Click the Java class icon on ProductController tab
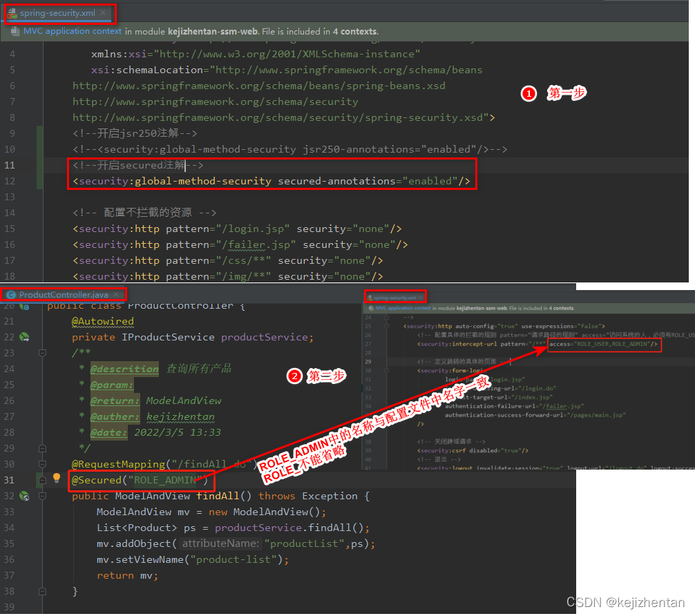The width and height of the screenshot is (695, 616). coord(11,295)
